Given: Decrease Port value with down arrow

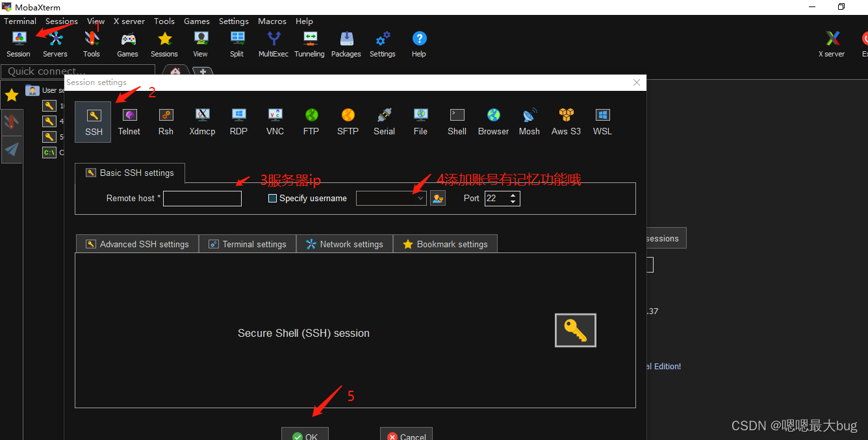Looking at the screenshot, I should (x=513, y=202).
